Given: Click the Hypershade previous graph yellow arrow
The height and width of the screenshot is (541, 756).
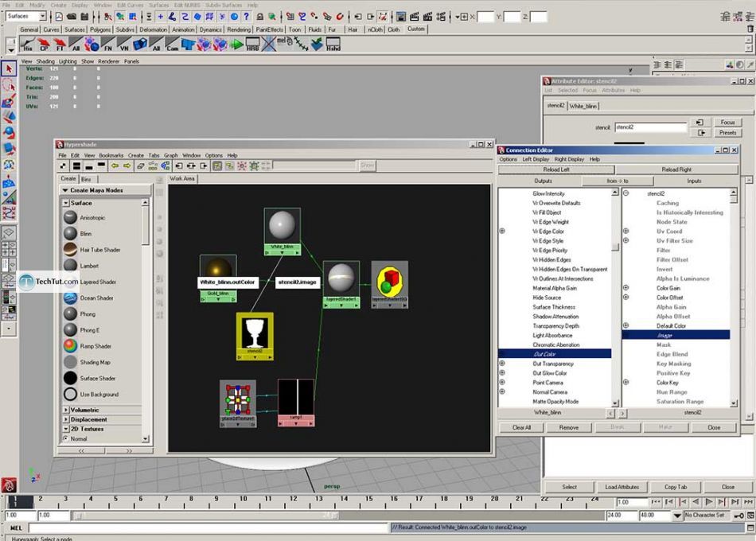Looking at the screenshot, I should [x=115, y=165].
